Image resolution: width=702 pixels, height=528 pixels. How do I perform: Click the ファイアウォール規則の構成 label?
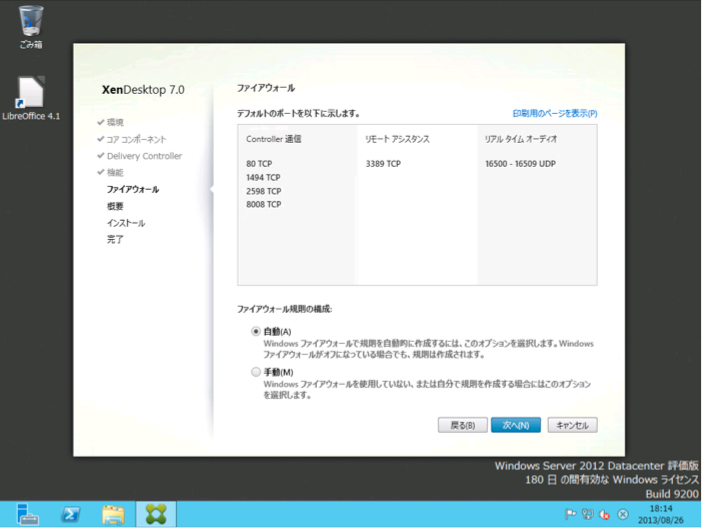click(x=284, y=309)
